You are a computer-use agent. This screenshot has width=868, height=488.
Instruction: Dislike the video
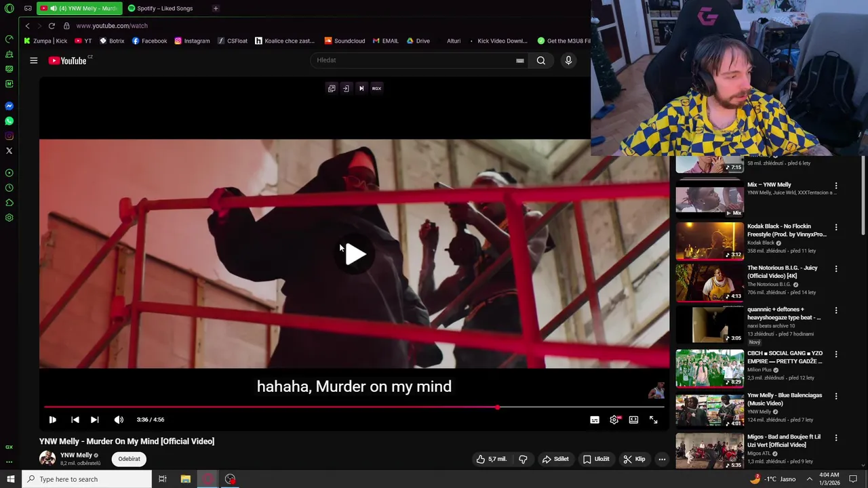[523, 459]
